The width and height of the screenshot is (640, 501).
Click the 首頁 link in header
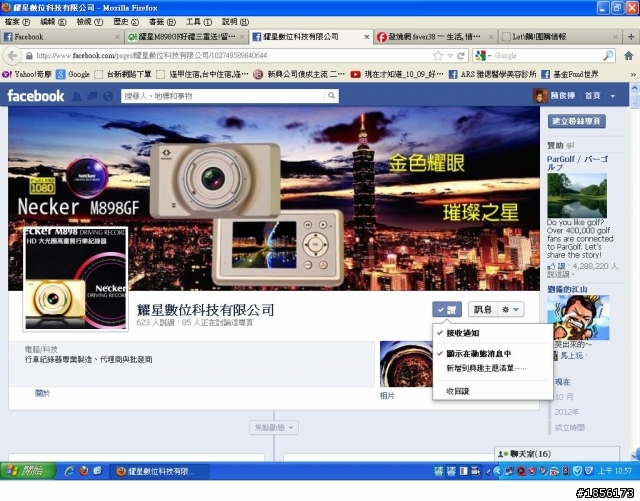(x=593, y=96)
